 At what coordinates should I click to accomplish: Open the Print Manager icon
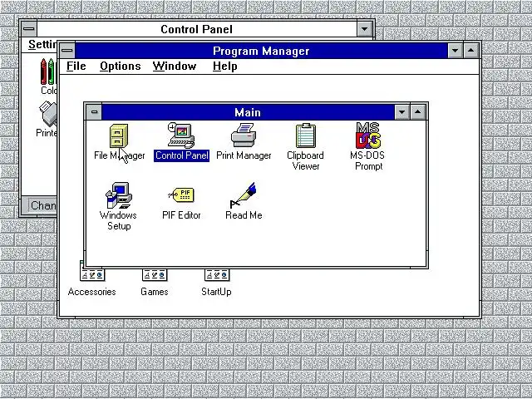244,135
